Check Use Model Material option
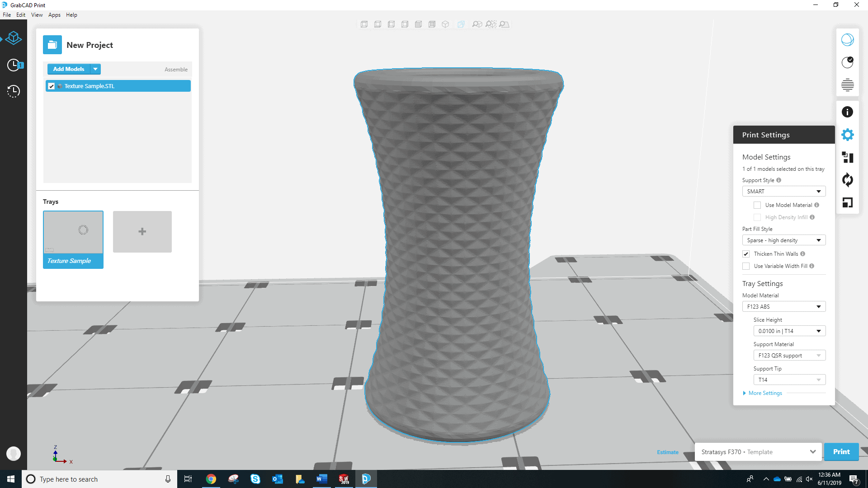This screenshot has height=488, width=868. click(x=757, y=205)
